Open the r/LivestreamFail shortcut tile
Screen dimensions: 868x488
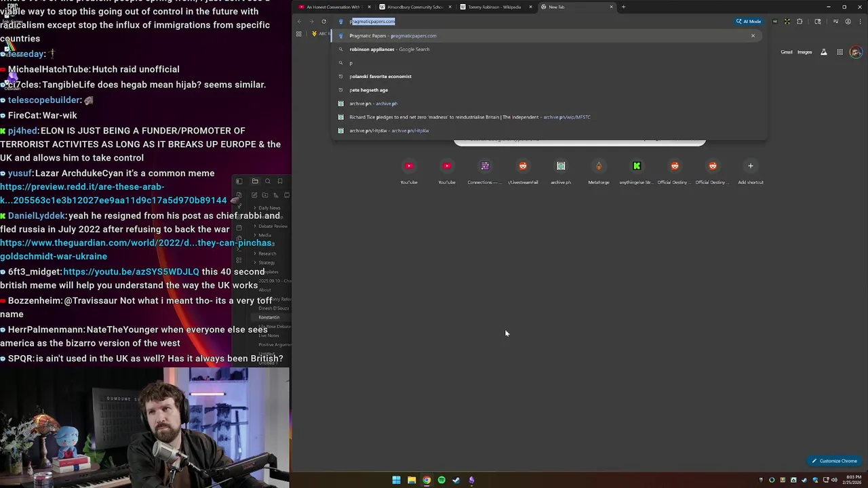523,170
